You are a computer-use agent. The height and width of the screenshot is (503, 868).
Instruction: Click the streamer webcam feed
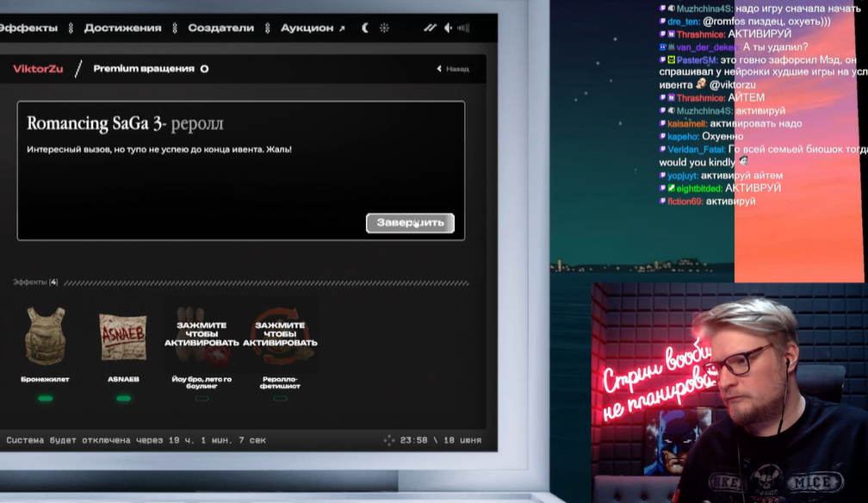coord(729,393)
